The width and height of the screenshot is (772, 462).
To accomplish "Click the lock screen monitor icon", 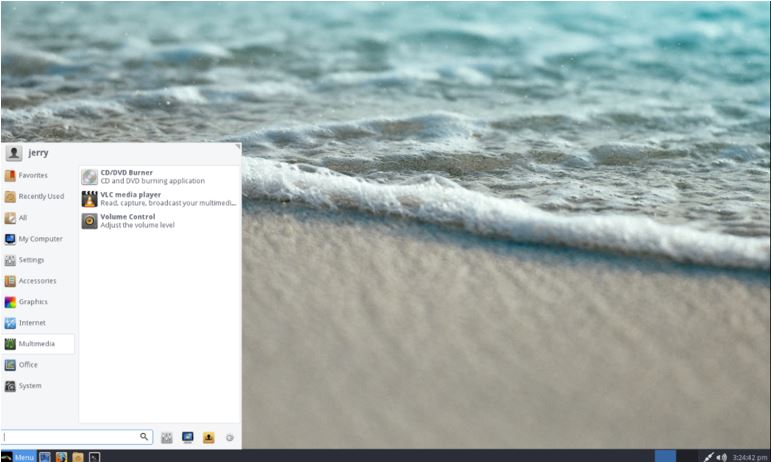I will 188,437.
